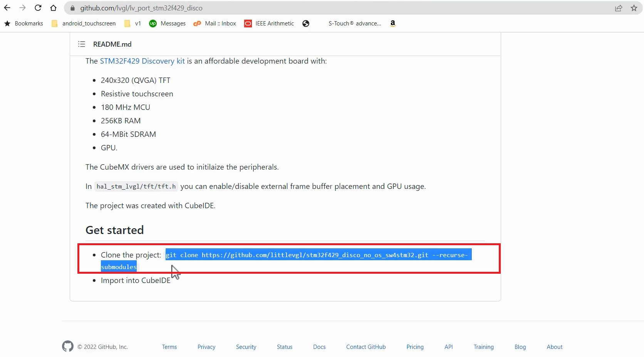Click the browser forward arrow
Image resolution: width=644 pixels, height=357 pixels.
tap(22, 8)
